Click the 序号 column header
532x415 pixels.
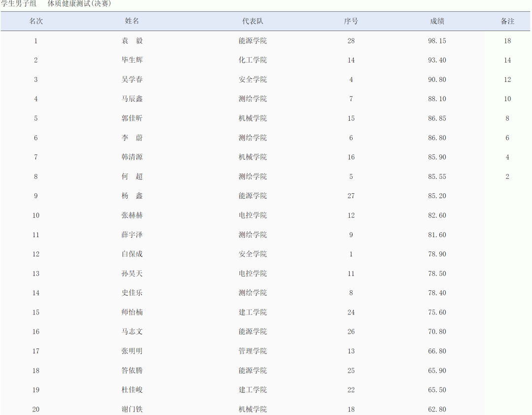pyautogui.click(x=351, y=21)
